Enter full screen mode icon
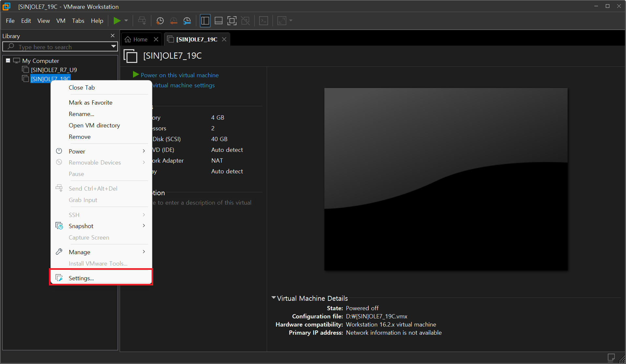Viewport: 626px width, 364px height. (232, 21)
